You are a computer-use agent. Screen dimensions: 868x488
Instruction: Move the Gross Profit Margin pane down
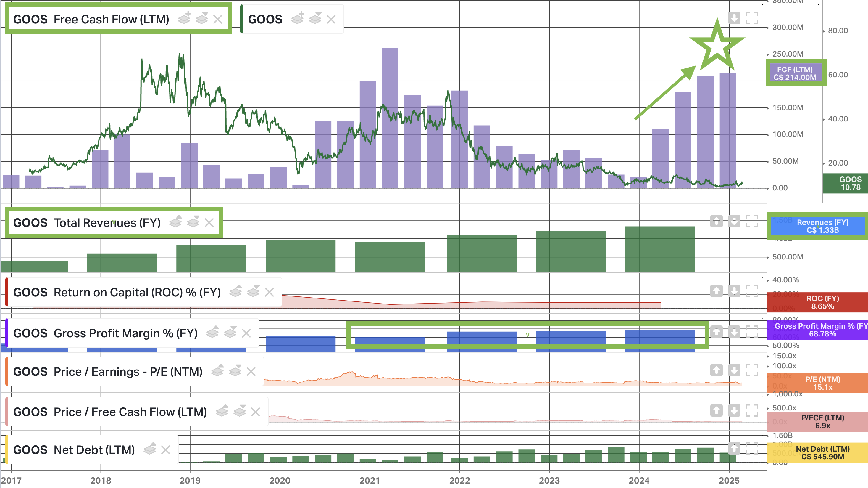[x=734, y=332]
